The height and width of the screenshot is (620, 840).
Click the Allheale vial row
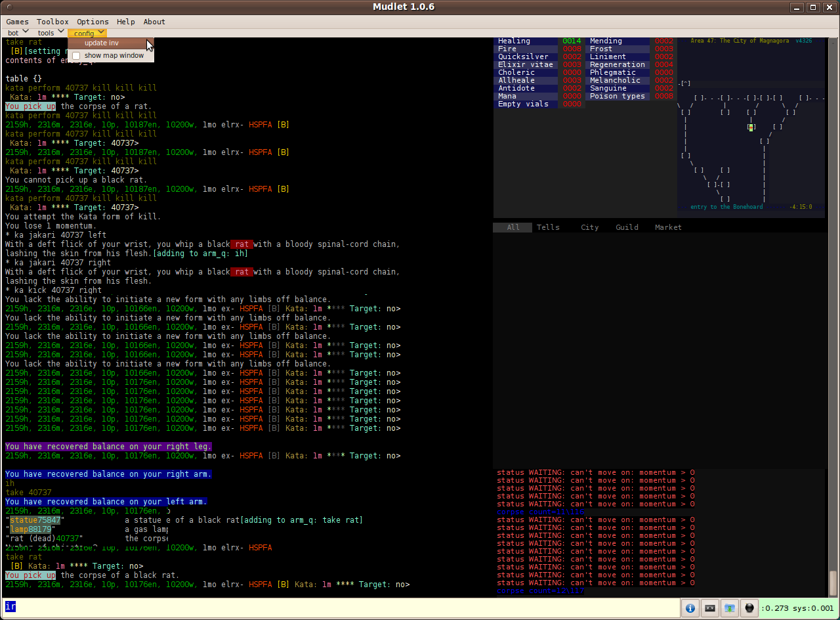pos(539,80)
